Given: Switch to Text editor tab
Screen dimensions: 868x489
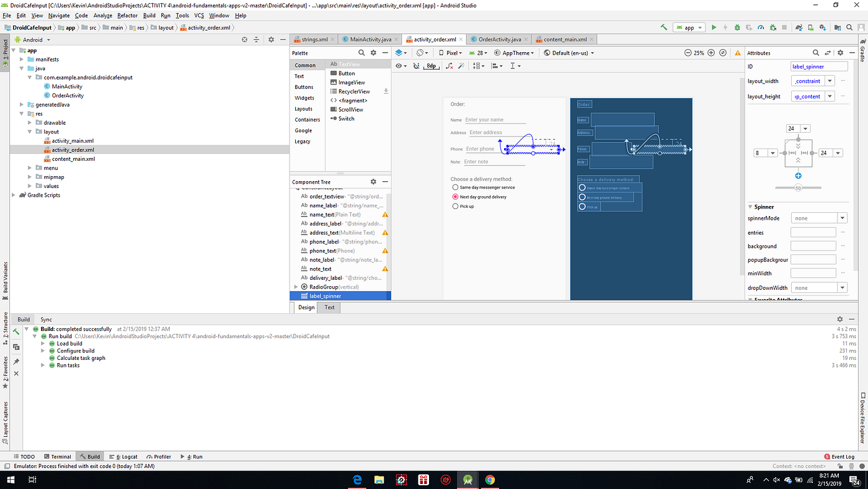Looking at the screenshot, I should point(330,307).
